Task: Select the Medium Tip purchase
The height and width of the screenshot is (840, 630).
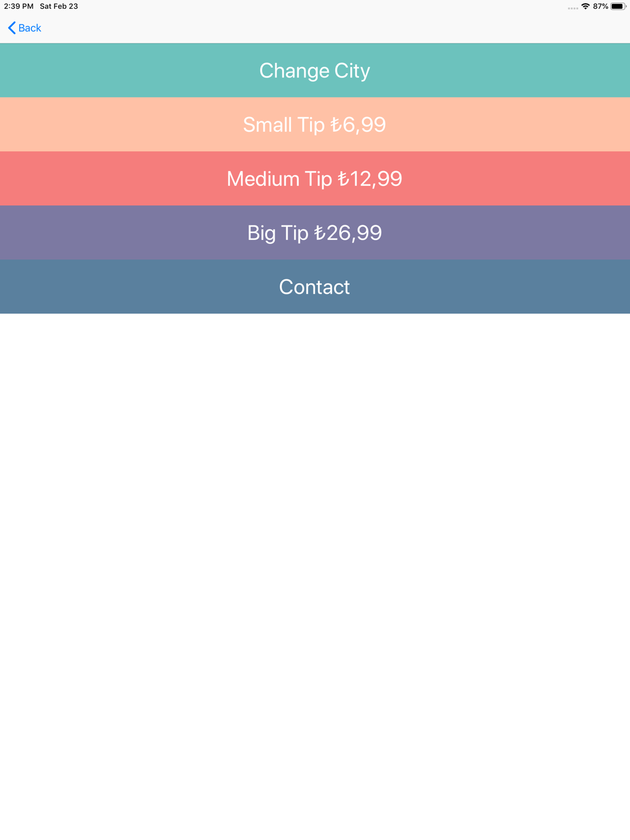Action: pos(315,179)
